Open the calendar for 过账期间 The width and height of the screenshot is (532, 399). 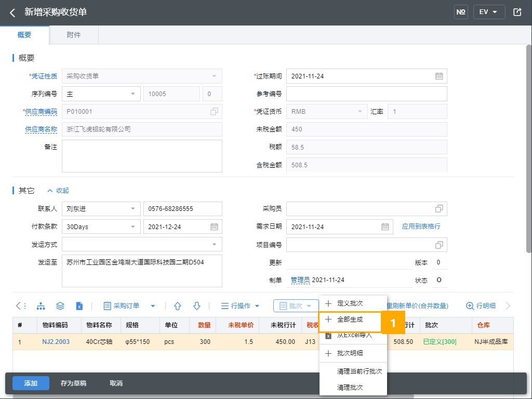[438, 76]
